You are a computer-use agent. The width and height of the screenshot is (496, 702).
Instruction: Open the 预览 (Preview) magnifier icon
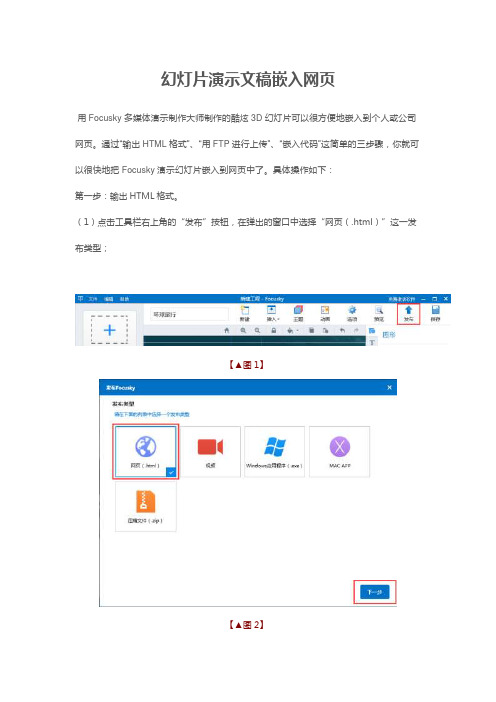(379, 310)
